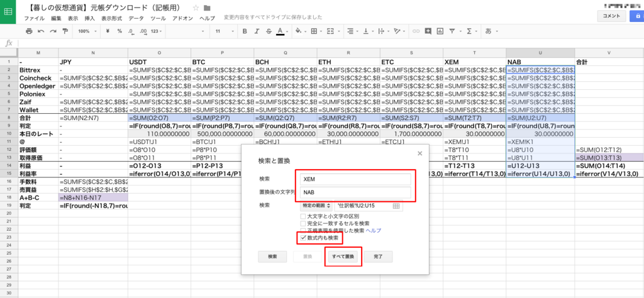The height and width of the screenshot is (298, 644).
Task: Click the コメント button
Action: [x=611, y=16]
